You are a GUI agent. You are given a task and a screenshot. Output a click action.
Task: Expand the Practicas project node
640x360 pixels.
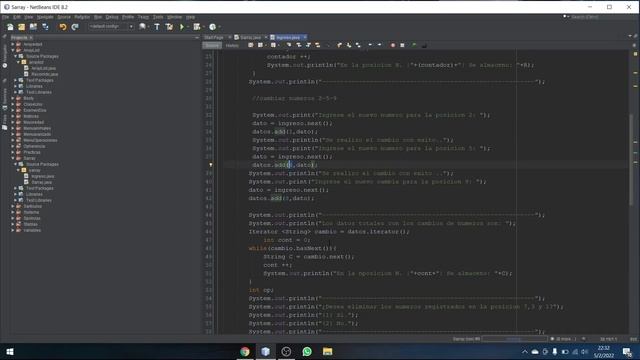click(x=13, y=152)
